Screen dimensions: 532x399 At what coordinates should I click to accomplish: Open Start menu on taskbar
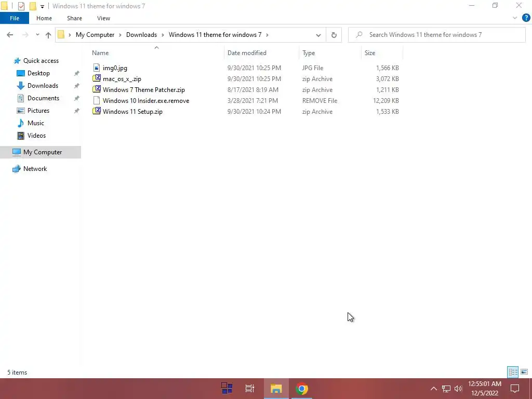(227, 389)
